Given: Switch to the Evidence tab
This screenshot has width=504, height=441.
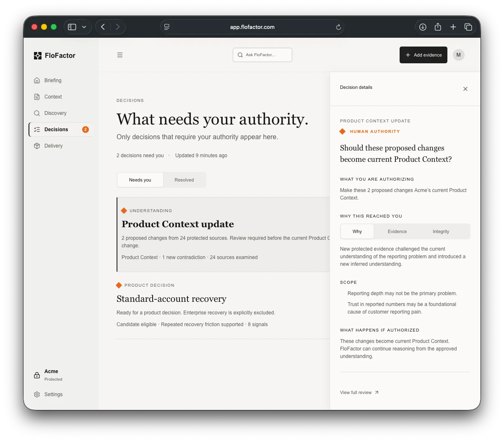Looking at the screenshot, I should 397,231.
